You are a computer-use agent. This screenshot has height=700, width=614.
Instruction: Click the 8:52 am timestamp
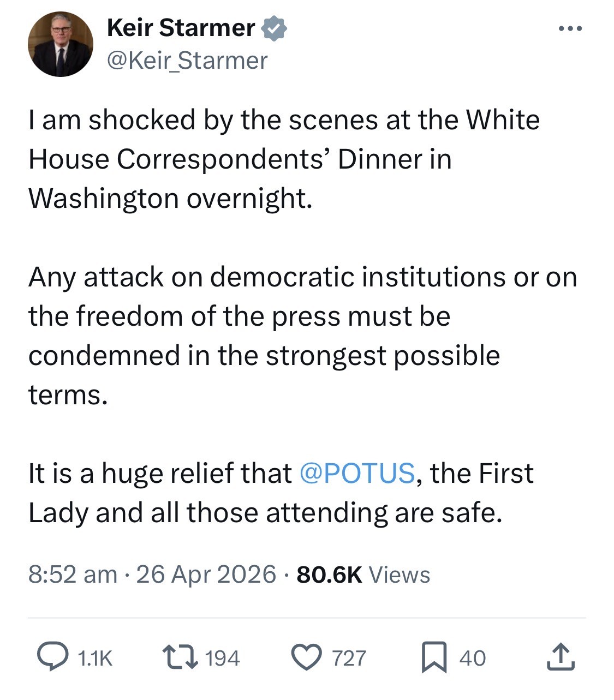pos(73,575)
